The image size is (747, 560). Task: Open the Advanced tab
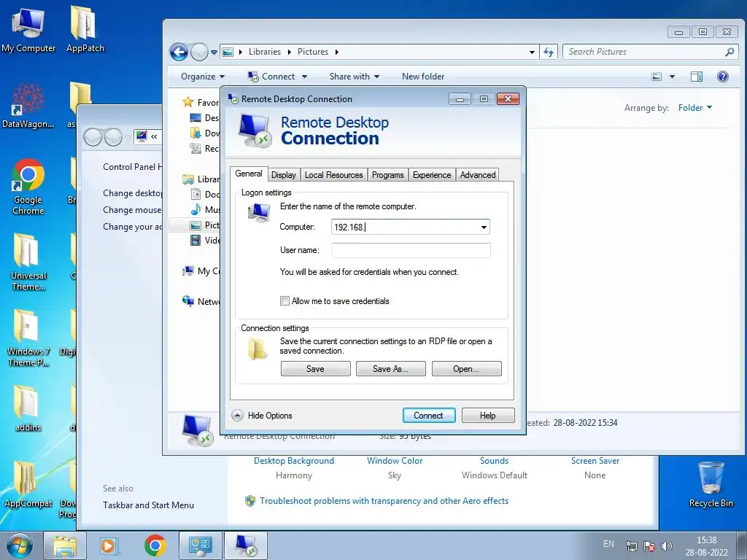478,175
